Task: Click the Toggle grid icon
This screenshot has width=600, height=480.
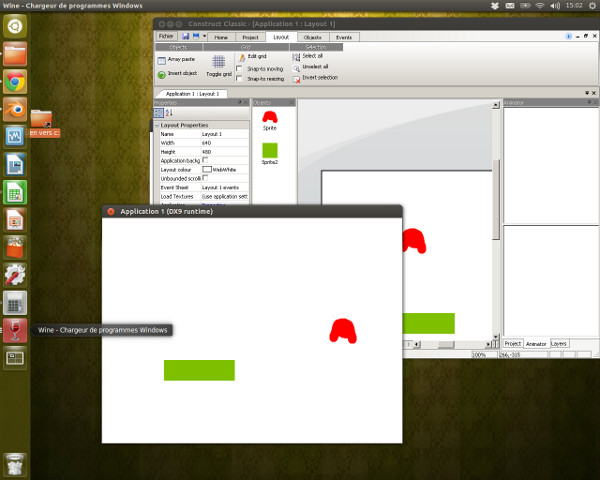Action: tap(218, 61)
